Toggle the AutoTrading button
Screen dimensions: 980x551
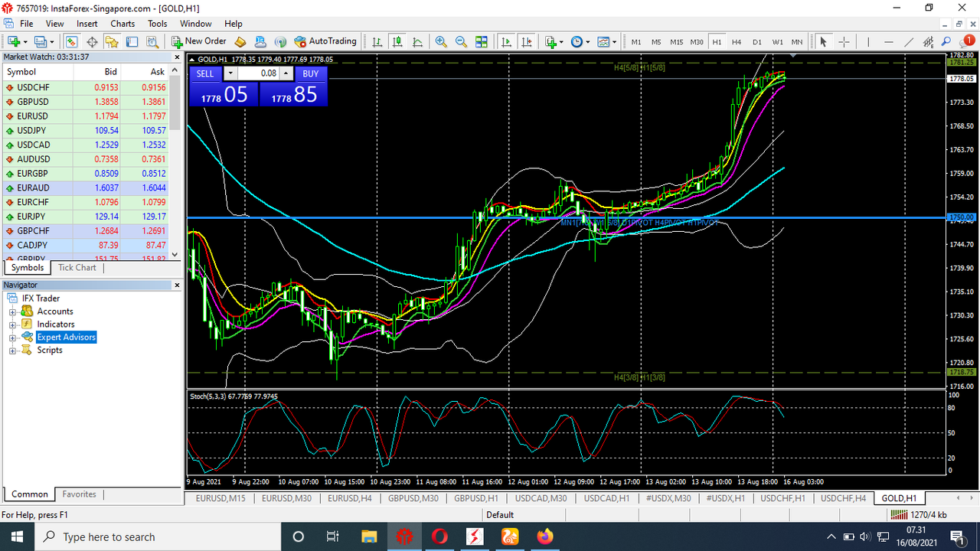(x=325, y=41)
